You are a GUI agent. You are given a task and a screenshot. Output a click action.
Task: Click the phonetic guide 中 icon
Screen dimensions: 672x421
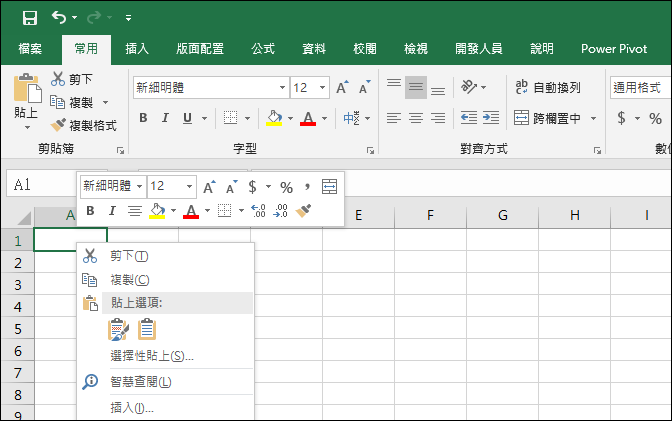coord(351,117)
